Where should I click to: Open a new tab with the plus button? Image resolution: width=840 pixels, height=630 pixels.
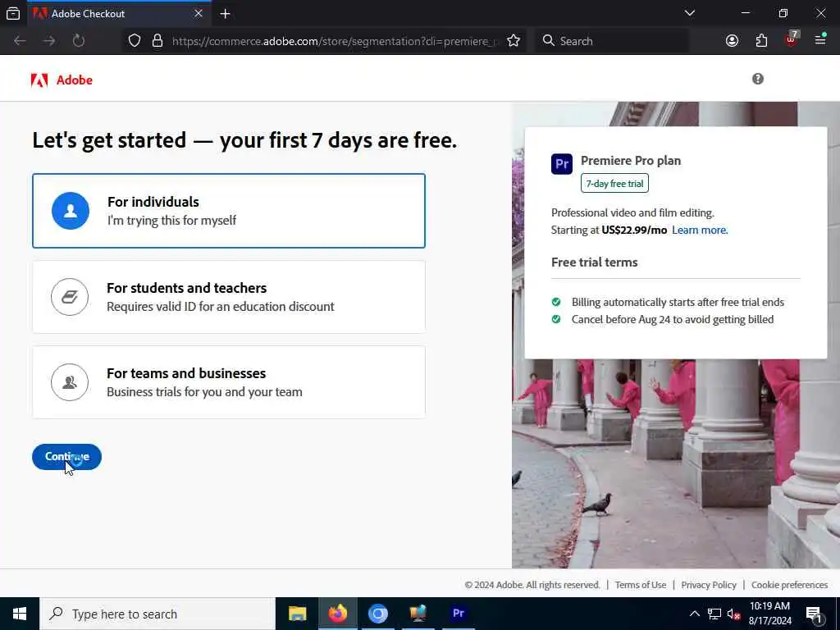point(225,13)
